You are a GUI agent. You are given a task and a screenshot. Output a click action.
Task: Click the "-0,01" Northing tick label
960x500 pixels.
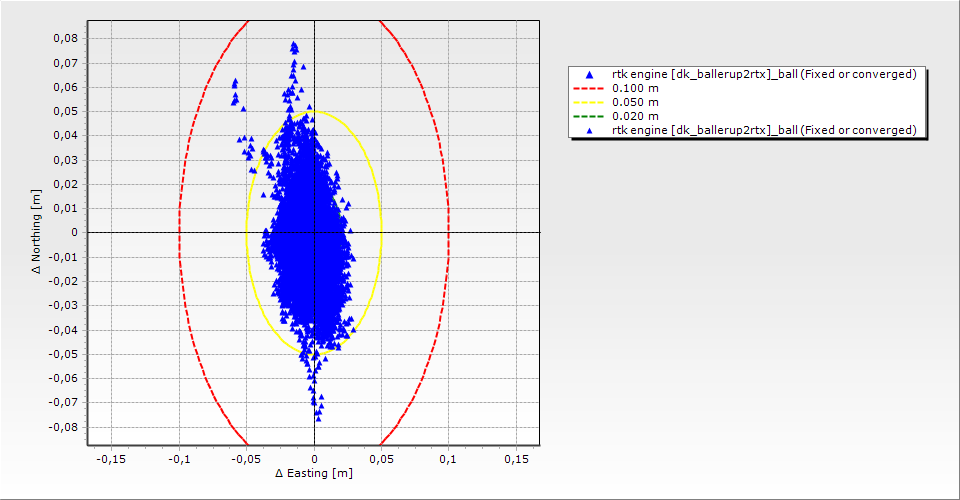64,256
